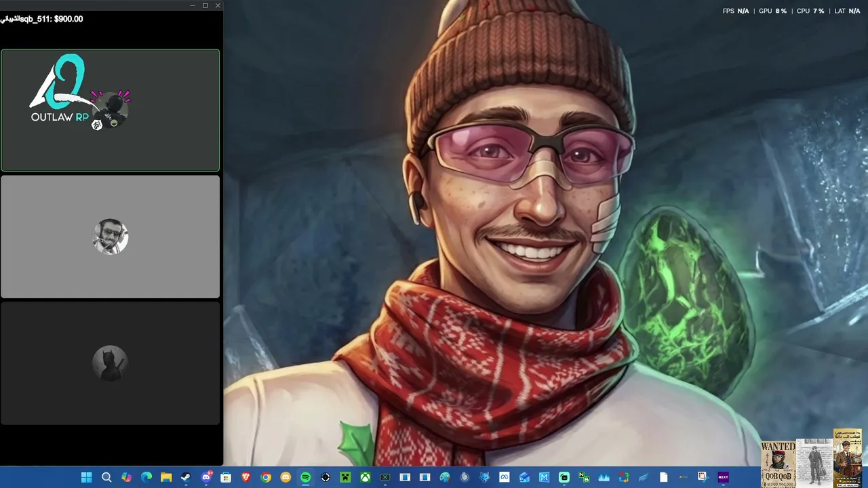Launch Microsoft Store from the taskbar
Screen dimensions: 868x488
[x=226, y=477]
